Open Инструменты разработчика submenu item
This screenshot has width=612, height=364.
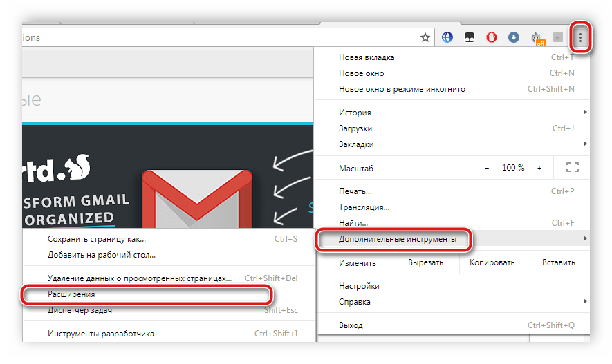[x=169, y=334]
